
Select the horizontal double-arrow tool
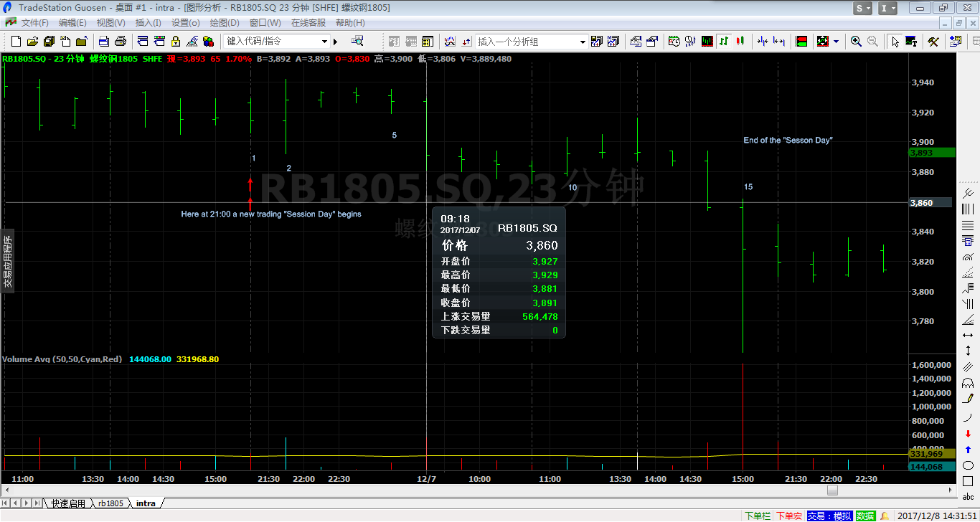tap(968, 335)
